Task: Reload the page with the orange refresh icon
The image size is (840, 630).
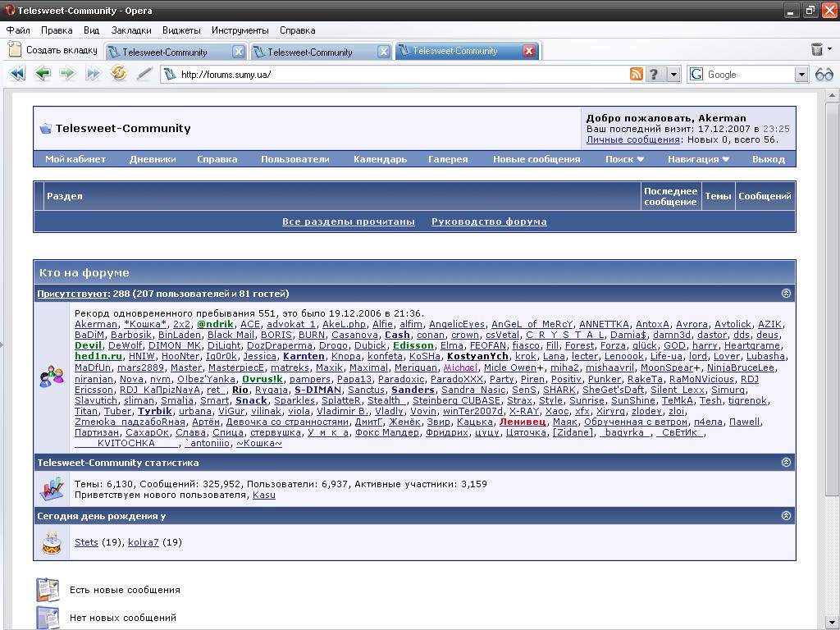Action: tap(119, 74)
